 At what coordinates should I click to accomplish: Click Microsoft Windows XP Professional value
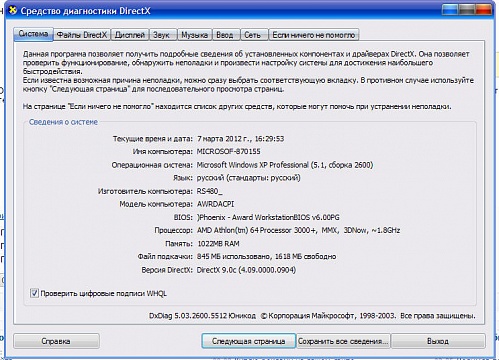click(x=285, y=165)
